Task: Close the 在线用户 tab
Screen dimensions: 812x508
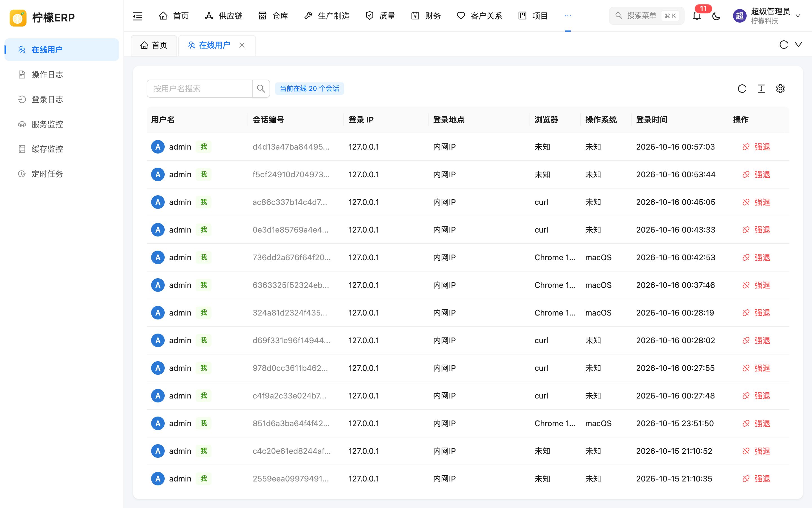Action: point(242,45)
